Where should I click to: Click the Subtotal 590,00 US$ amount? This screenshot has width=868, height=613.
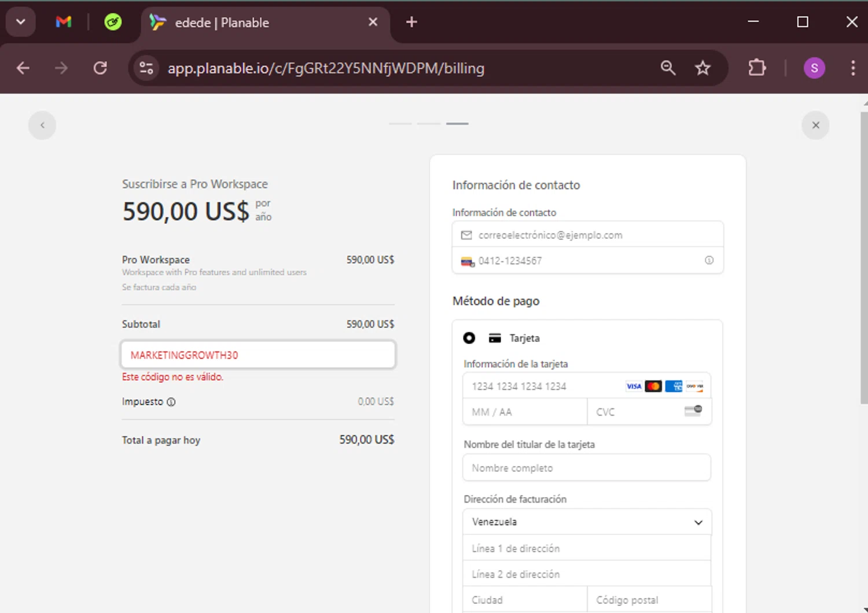370,324
